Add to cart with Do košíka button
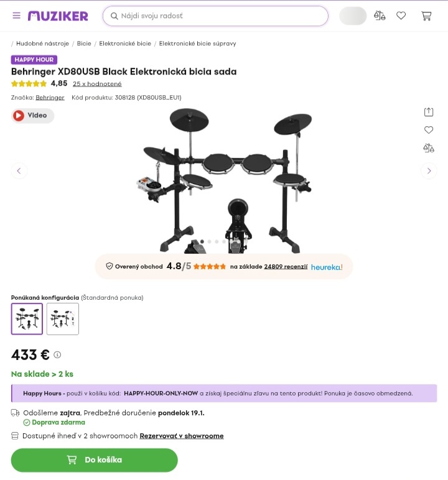This screenshot has width=448, height=480. (95, 460)
